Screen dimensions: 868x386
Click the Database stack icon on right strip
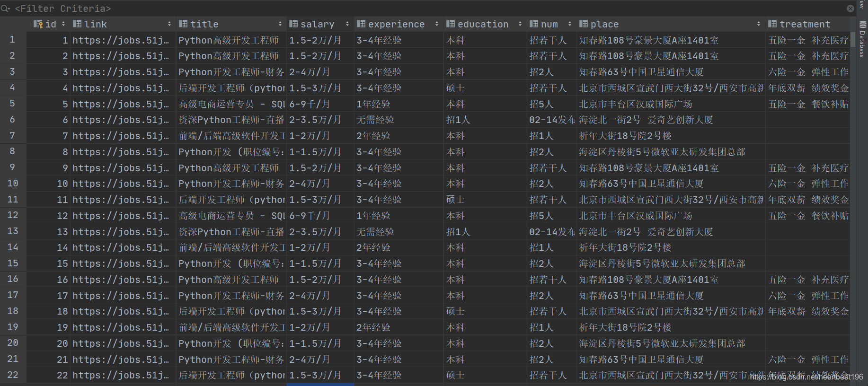tap(862, 25)
